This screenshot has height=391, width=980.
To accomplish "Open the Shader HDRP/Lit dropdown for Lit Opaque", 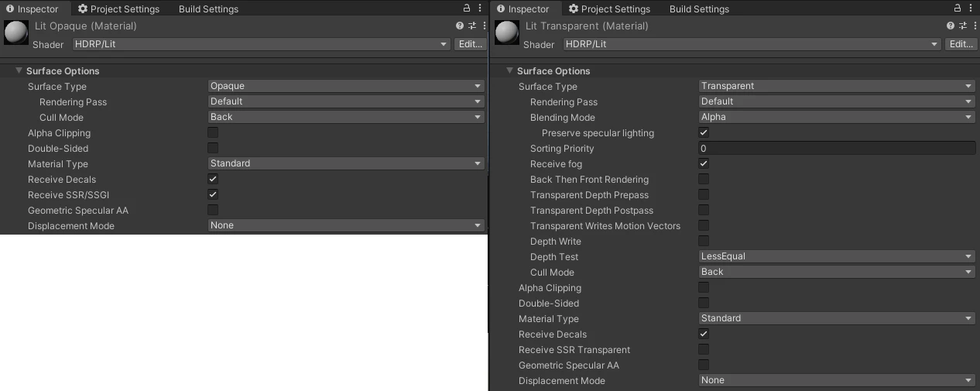I will click(x=261, y=44).
